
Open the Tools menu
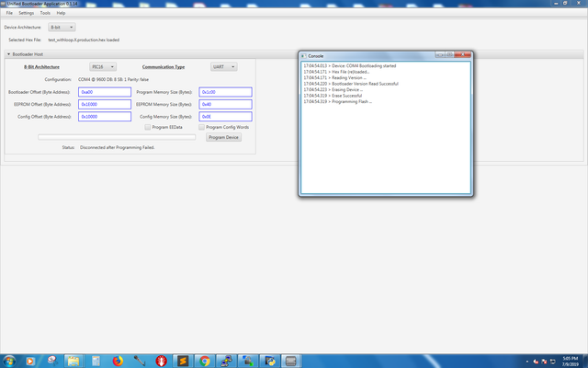tap(45, 13)
